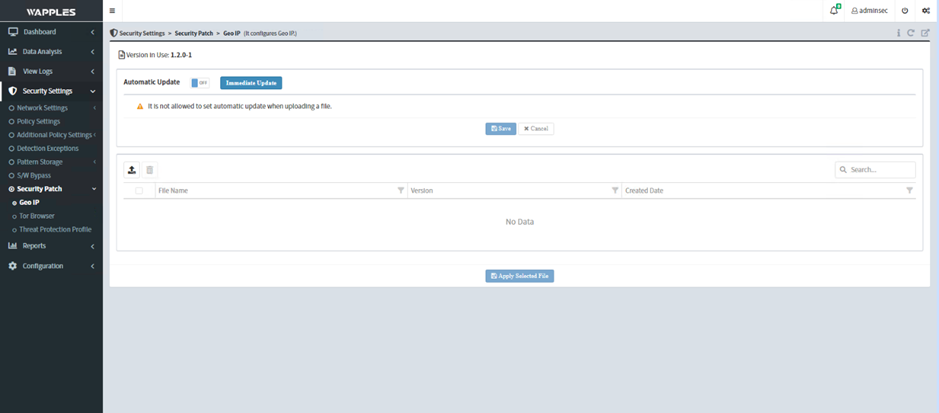Image resolution: width=939 pixels, height=413 pixels.
Task: Click the trash delete icon
Action: [x=150, y=170]
